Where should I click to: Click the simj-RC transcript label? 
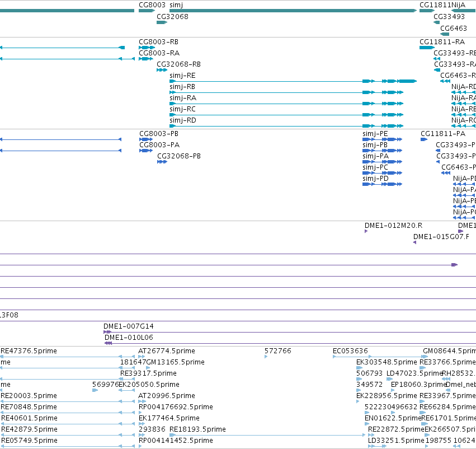183,109
